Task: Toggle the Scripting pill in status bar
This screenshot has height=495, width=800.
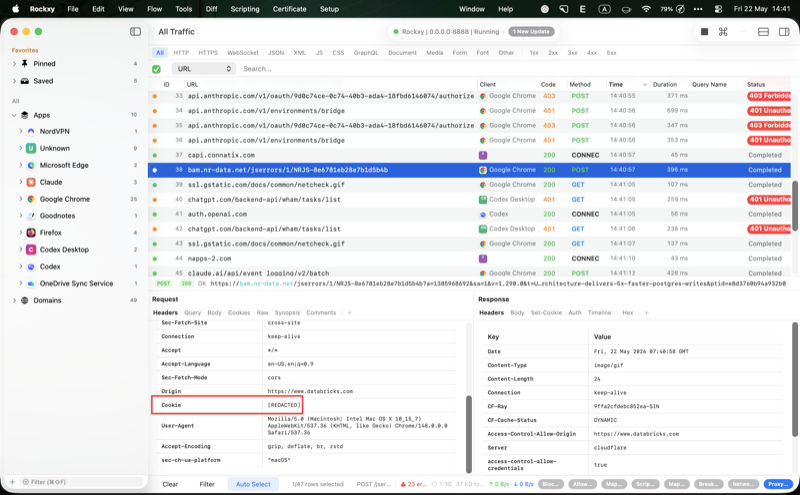Action: (645, 484)
